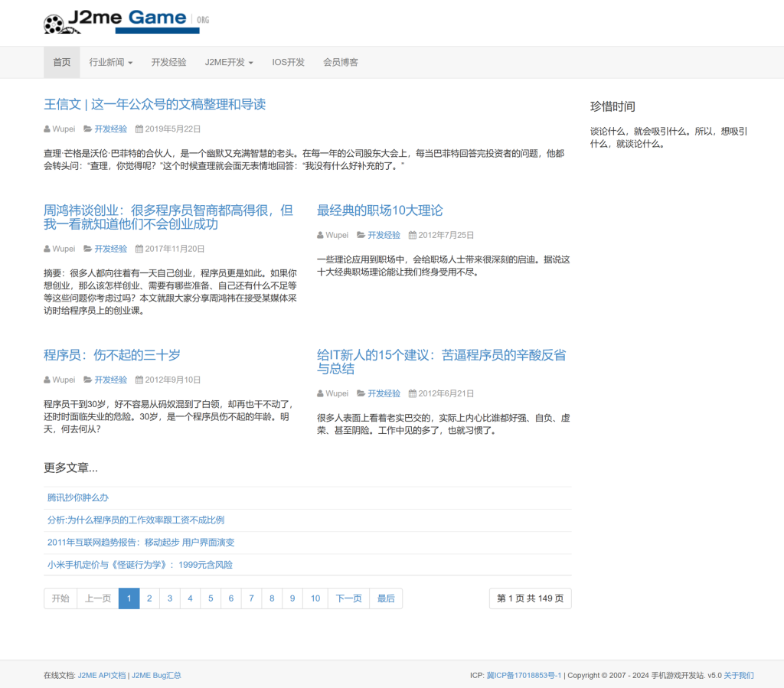This screenshot has height=688, width=784.
Task: Click the 关于我们 link in the footer
Action: coord(739,675)
